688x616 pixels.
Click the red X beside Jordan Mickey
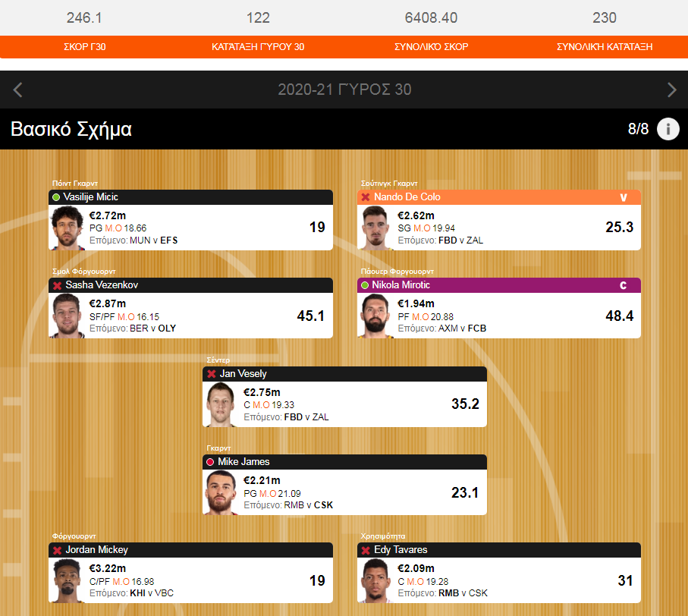(x=57, y=550)
